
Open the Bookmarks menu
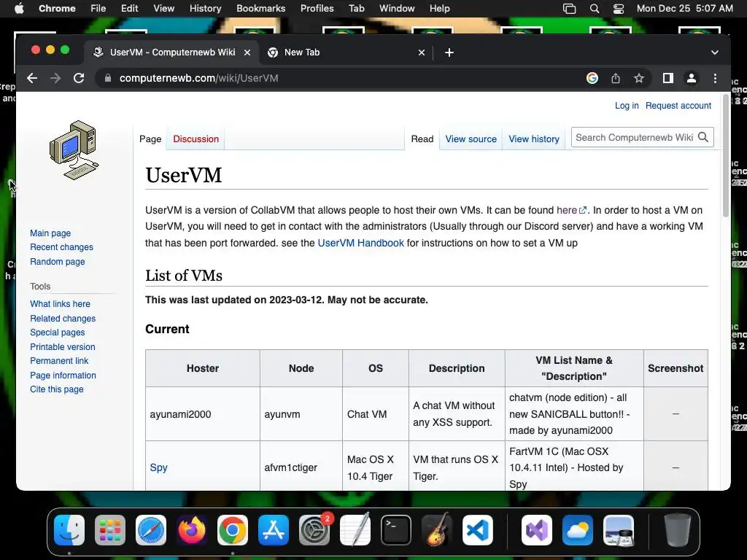point(261,9)
